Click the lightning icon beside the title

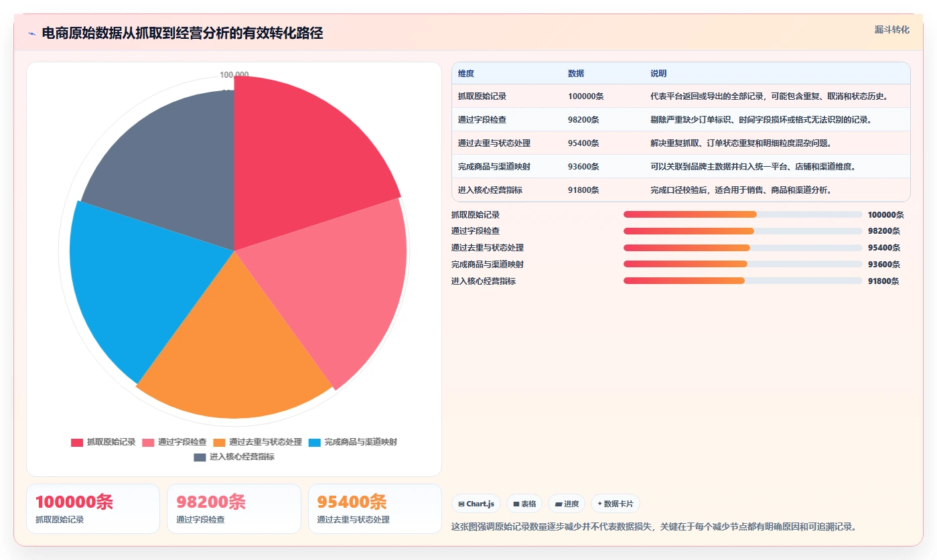[32, 33]
